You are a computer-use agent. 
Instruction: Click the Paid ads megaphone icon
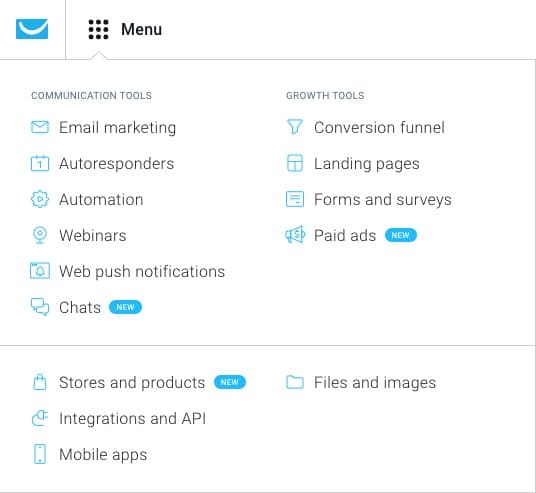295,235
